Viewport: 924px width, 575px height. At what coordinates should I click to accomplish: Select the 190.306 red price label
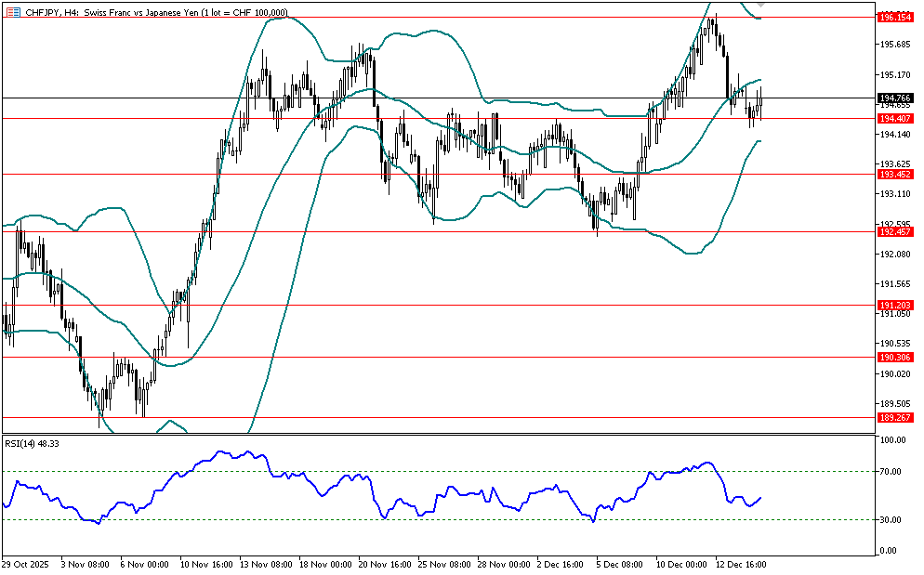pos(896,357)
